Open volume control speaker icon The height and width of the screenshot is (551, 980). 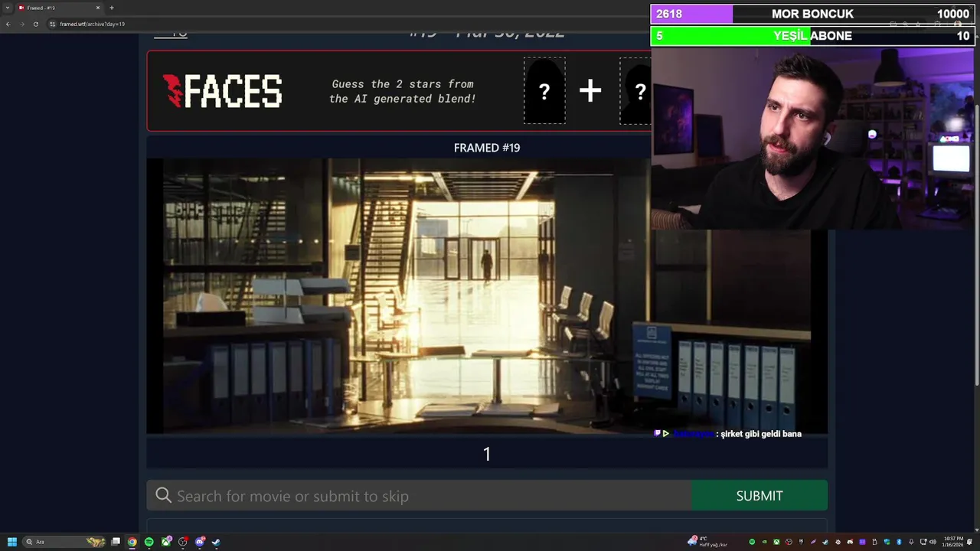click(x=933, y=542)
